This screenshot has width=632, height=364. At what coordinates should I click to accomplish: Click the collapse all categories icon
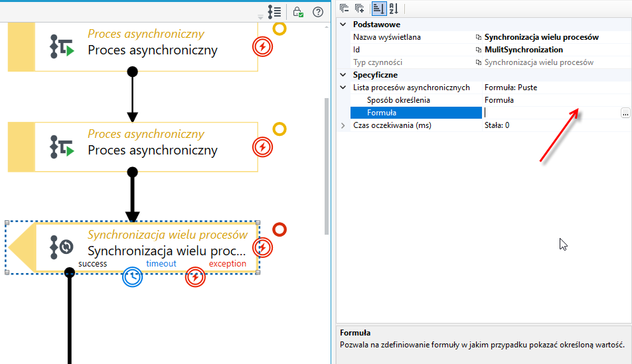pos(344,8)
